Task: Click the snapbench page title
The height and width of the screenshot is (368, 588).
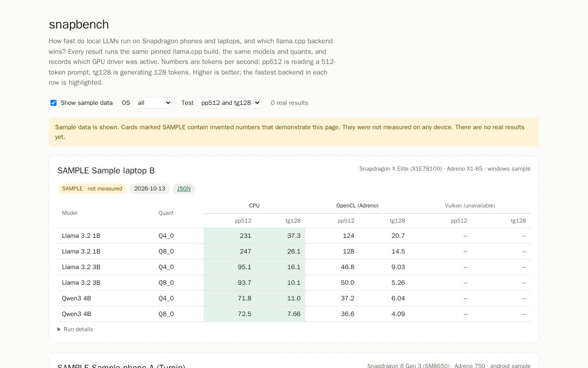Action: (79, 24)
